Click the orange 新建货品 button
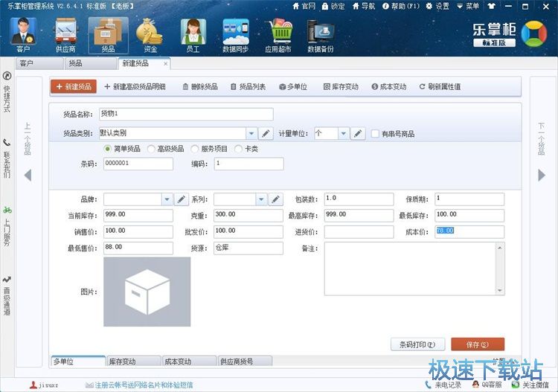Viewport: 558px width, 392px height. point(74,86)
